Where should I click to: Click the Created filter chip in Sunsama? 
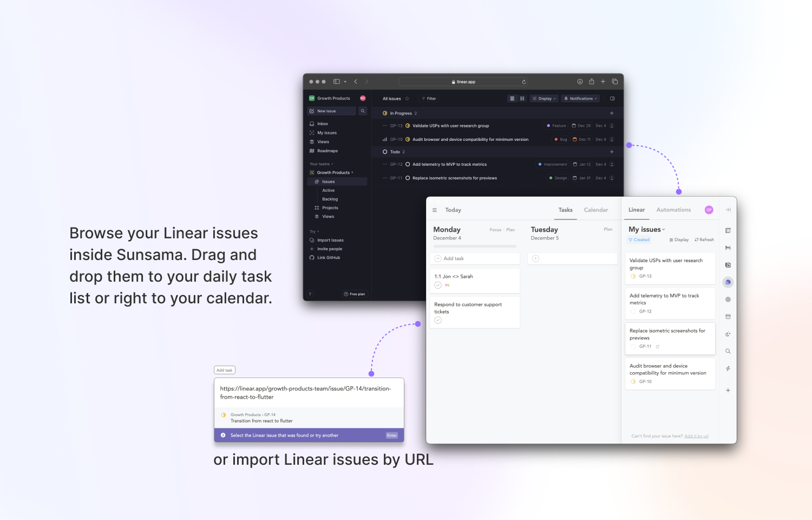(639, 240)
